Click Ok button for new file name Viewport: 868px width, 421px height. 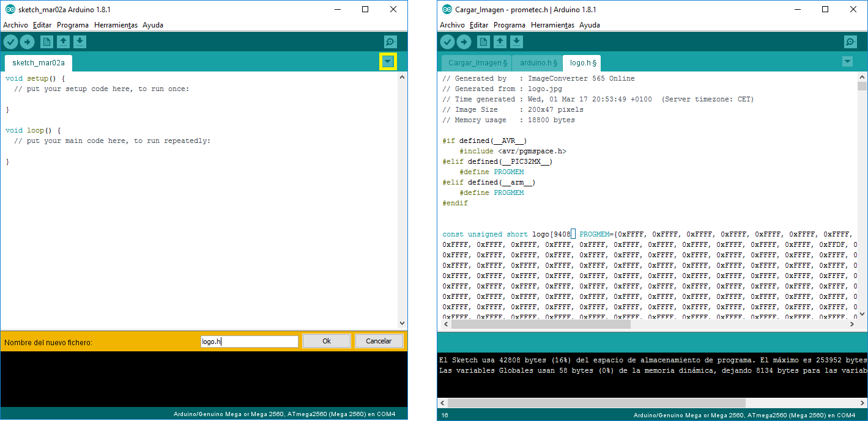click(327, 341)
